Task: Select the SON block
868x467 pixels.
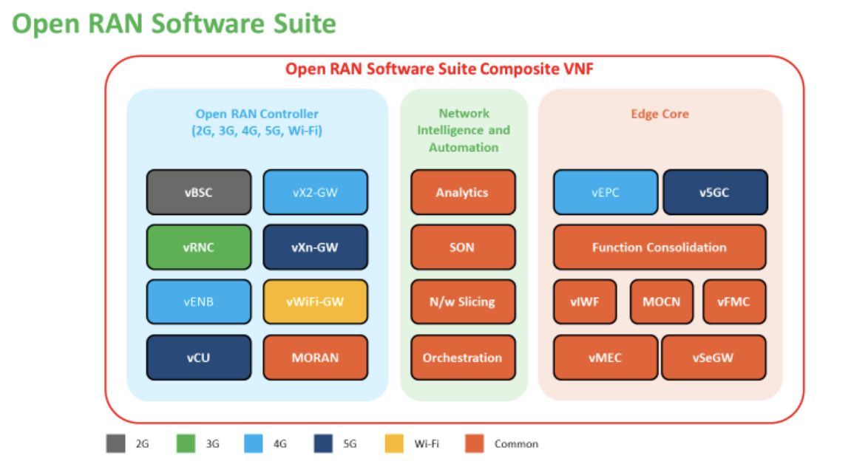Action: coord(462,247)
